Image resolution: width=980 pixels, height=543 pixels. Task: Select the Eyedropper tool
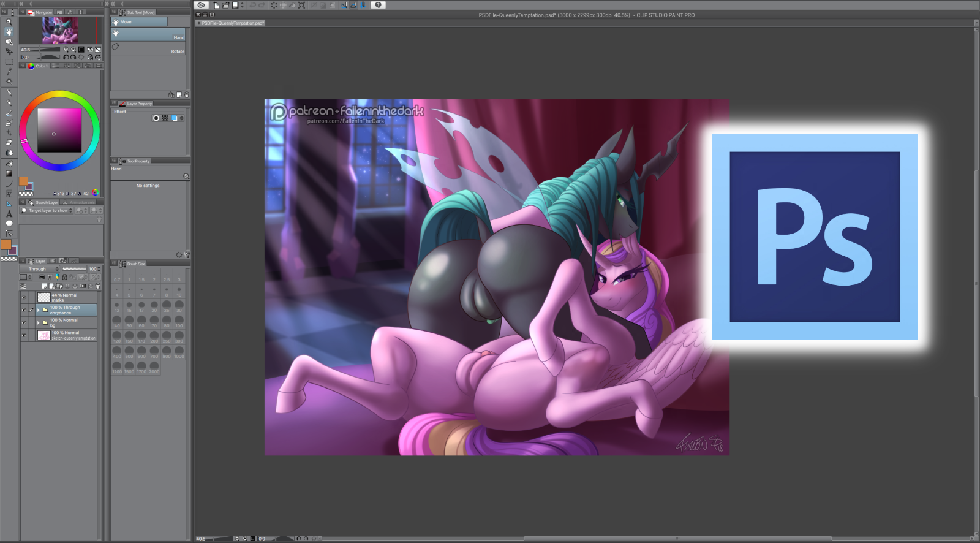point(9,72)
